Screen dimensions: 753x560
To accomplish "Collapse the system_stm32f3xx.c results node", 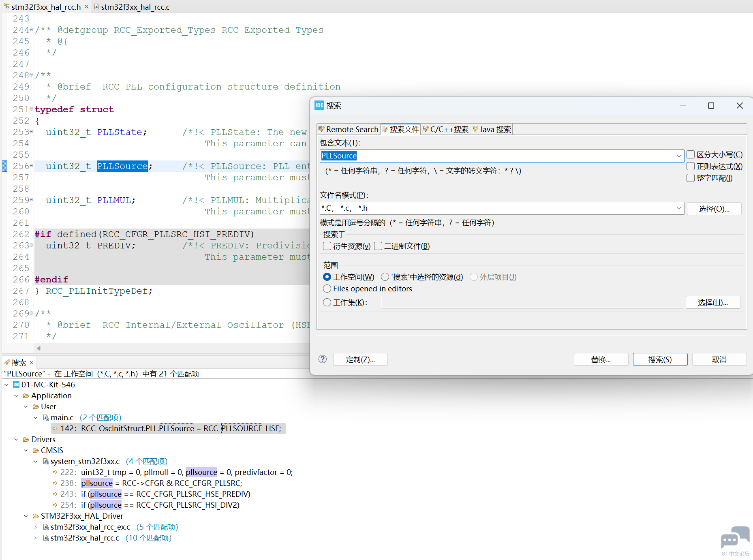I will coord(36,461).
